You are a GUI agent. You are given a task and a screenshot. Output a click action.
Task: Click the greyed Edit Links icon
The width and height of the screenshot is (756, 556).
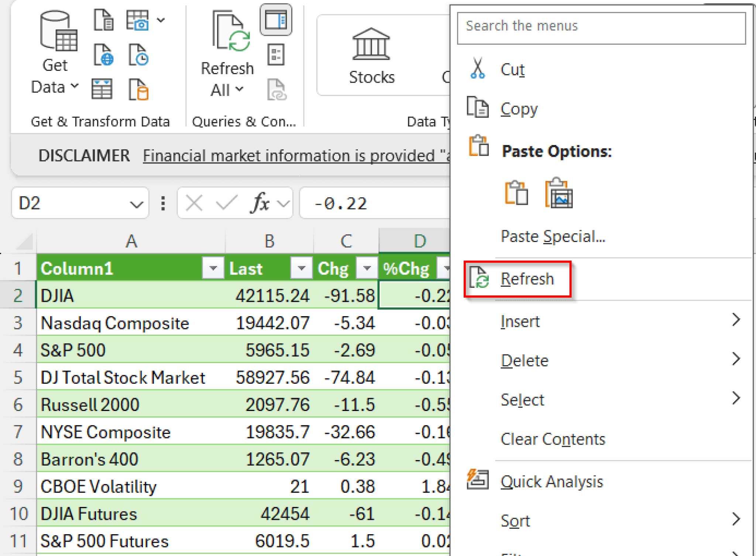276,89
